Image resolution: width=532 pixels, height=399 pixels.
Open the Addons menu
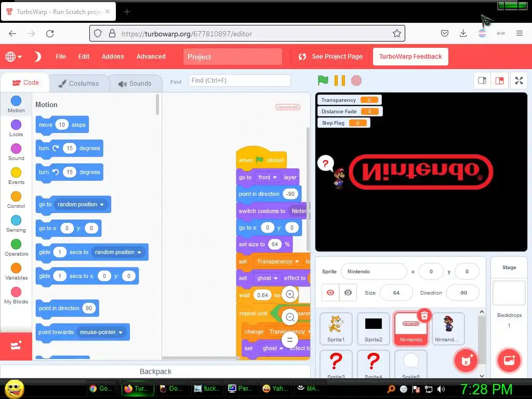pyautogui.click(x=113, y=57)
